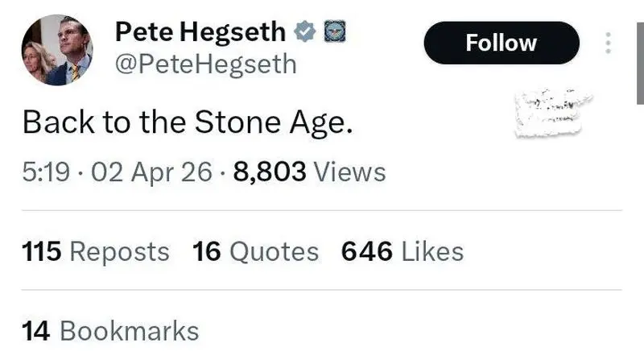Show the 115 Reposts list

click(x=95, y=251)
